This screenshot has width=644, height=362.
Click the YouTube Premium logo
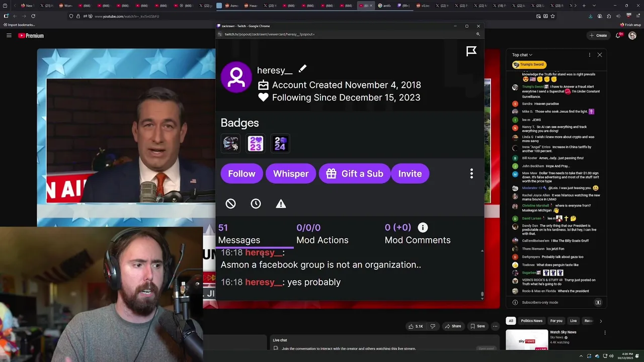point(31,35)
